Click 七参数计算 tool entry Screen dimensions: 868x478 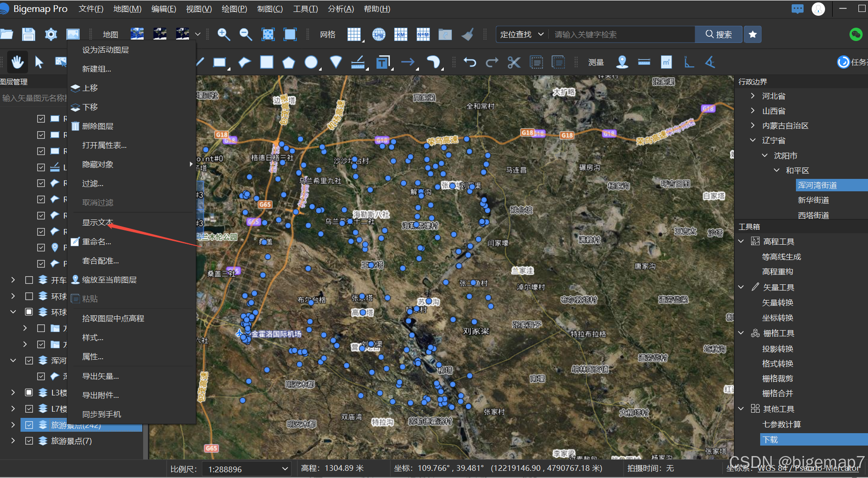[781, 424]
